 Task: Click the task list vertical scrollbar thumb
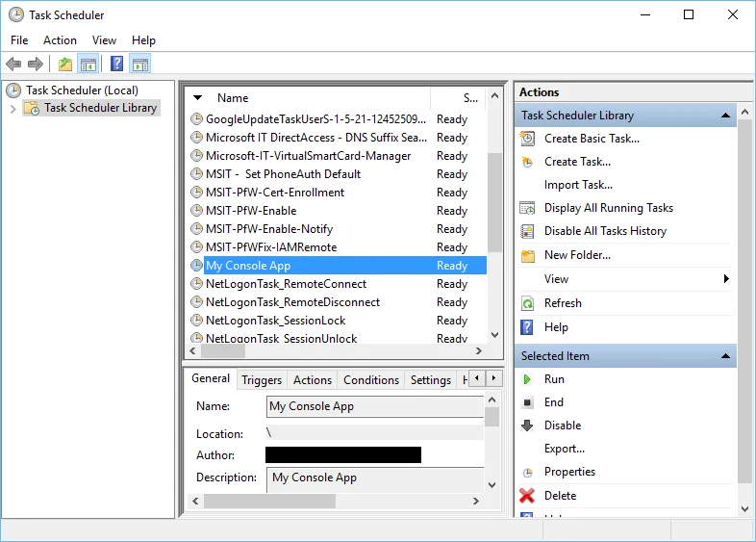point(494,202)
